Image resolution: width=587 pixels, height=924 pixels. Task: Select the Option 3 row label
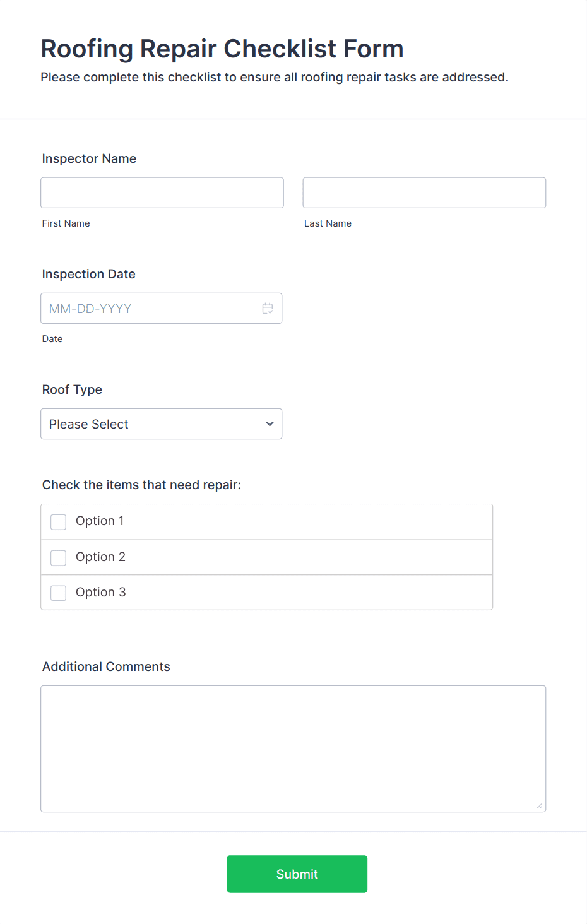[100, 592]
